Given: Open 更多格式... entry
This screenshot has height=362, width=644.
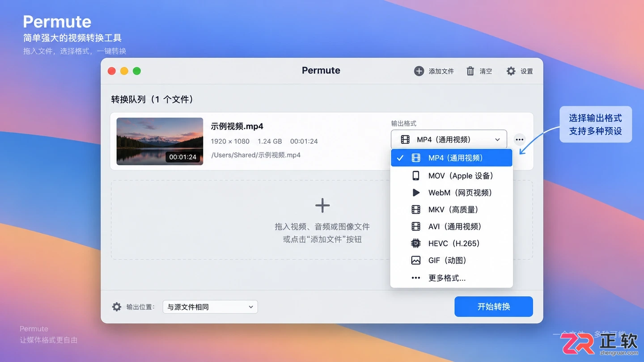Looking at the screenshot, I should tap(452, 278).
